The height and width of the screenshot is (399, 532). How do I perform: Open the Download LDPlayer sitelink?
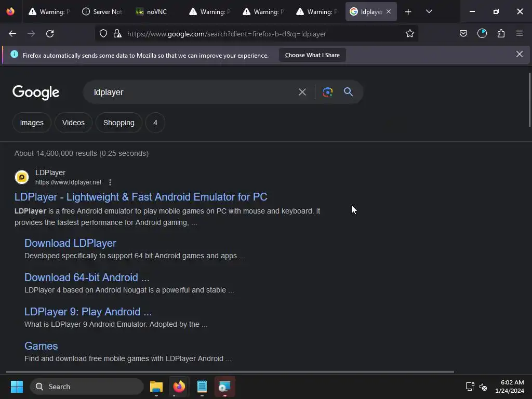click(70, 243)
